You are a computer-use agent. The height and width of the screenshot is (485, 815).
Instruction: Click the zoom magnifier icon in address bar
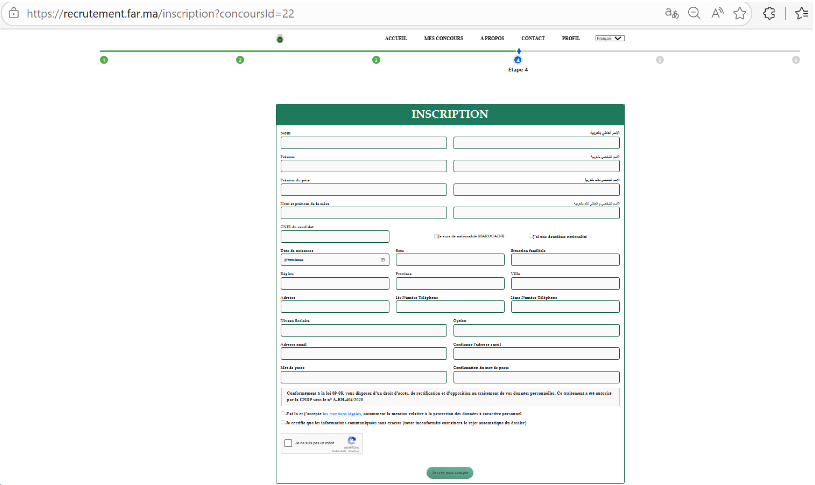pyautogui.click(x=694, y=14)
